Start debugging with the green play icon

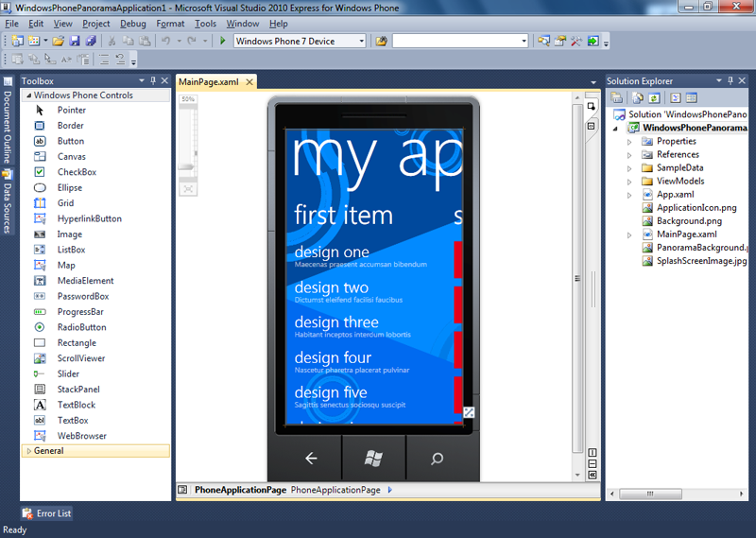click(222, 41)
